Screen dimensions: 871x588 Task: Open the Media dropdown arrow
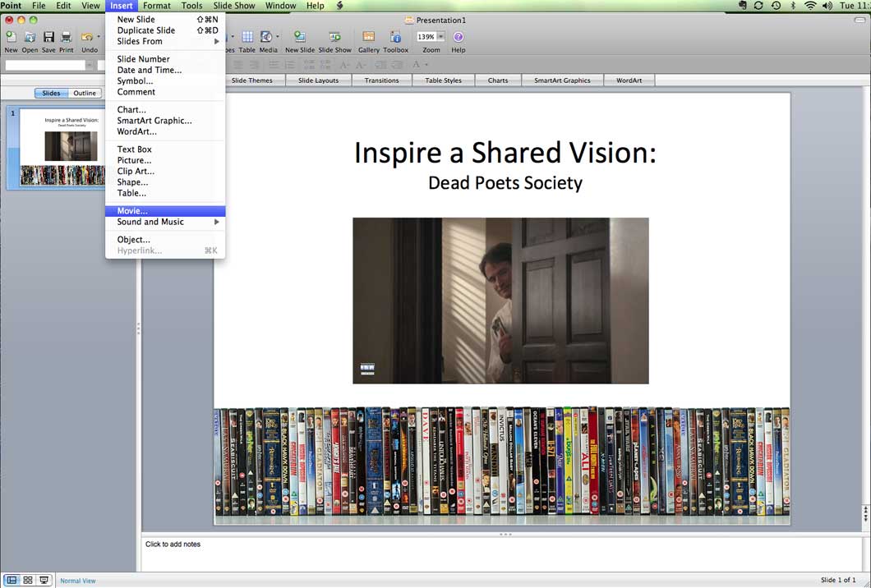point(277,37)
